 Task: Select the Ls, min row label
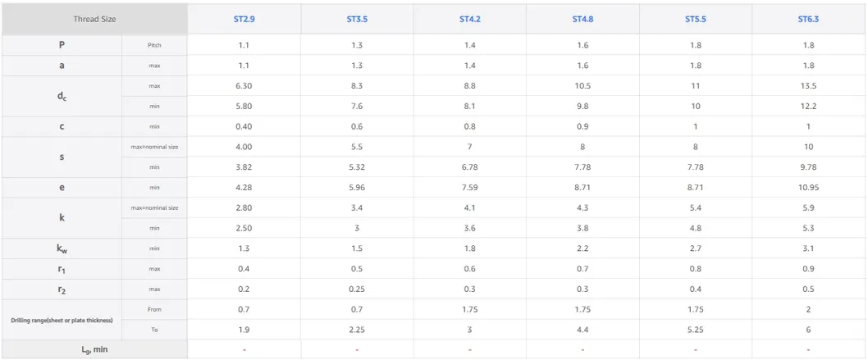(94, 350)
